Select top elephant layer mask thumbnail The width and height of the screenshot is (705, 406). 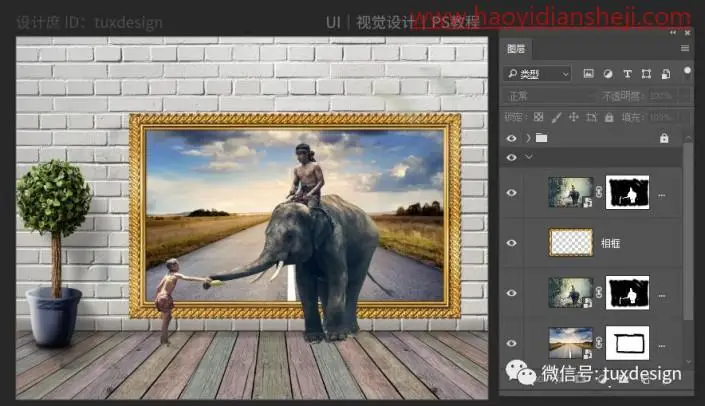628,192
